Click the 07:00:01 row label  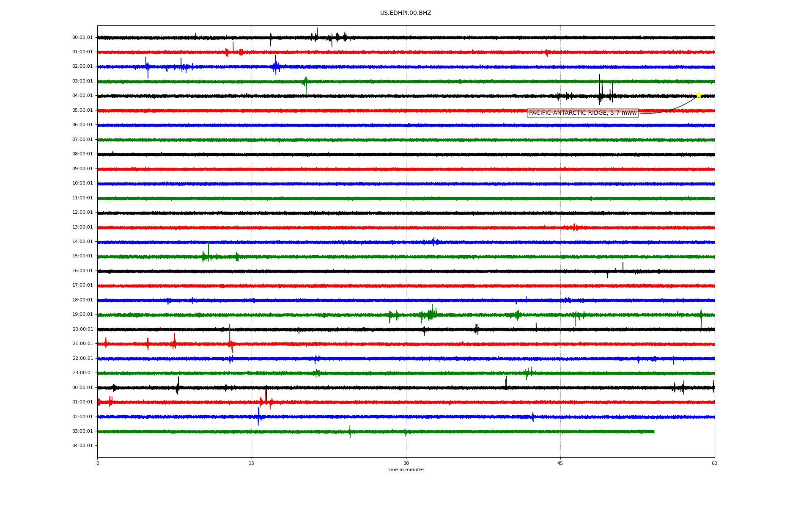tap(82, 140)
